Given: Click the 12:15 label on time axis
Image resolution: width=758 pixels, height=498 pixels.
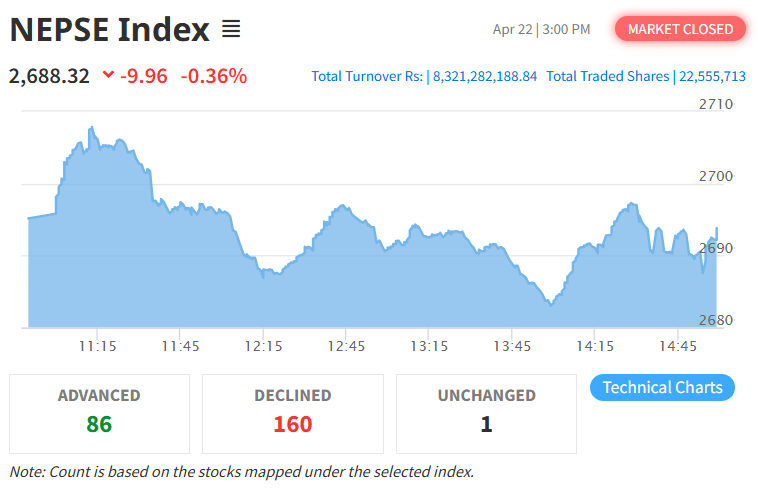Looking at the screenshot, I should 262,346.
